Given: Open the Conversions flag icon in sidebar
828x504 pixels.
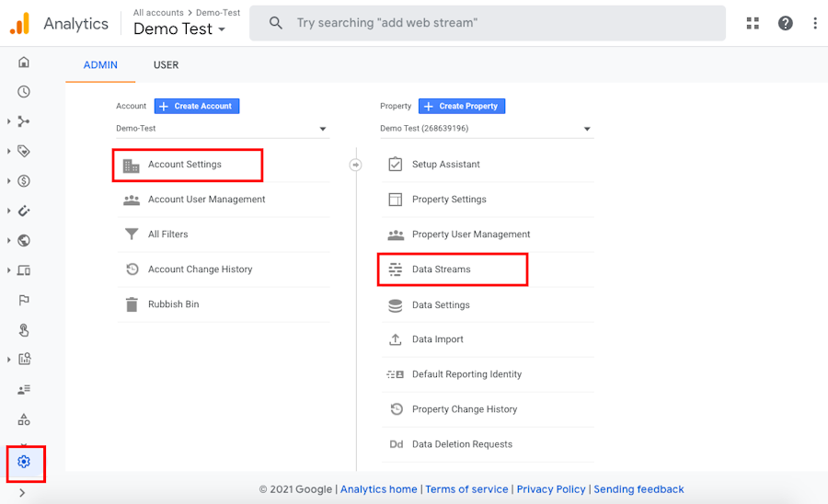Looking at the screenshot, I should coord(24,301).
